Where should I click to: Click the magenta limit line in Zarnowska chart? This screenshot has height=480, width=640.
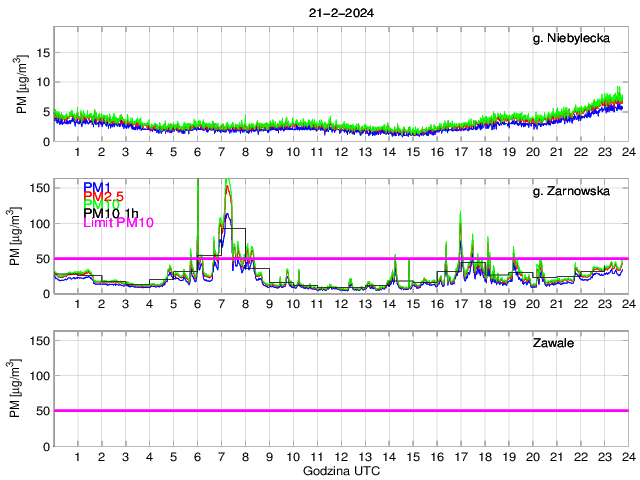tap(341, 258)
